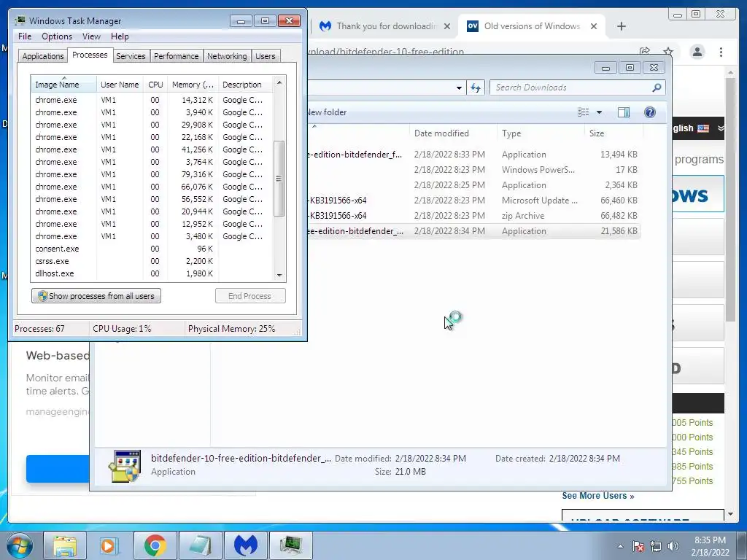Click the End Process button
This screenshot has width=747, height=560.
click(x=250, y=296)
